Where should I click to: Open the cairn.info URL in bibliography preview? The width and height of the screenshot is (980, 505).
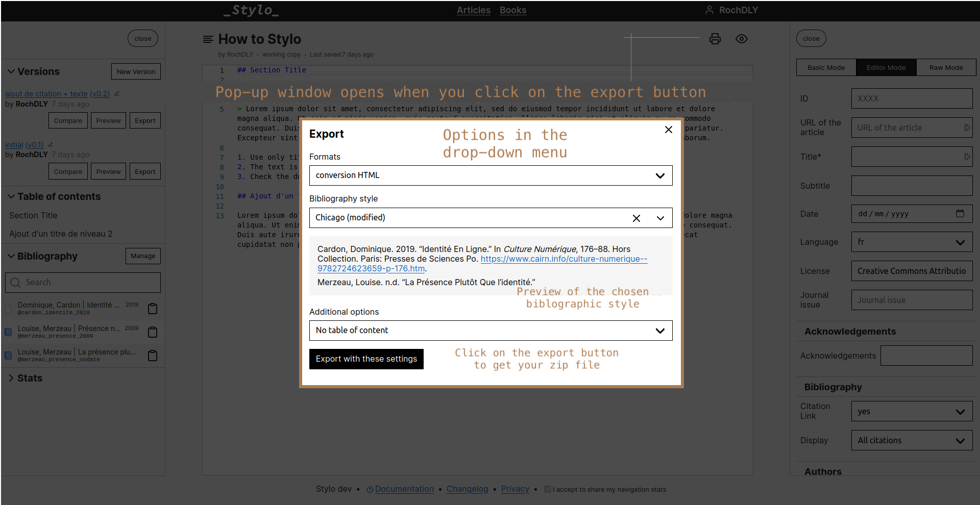pos(563,259)
